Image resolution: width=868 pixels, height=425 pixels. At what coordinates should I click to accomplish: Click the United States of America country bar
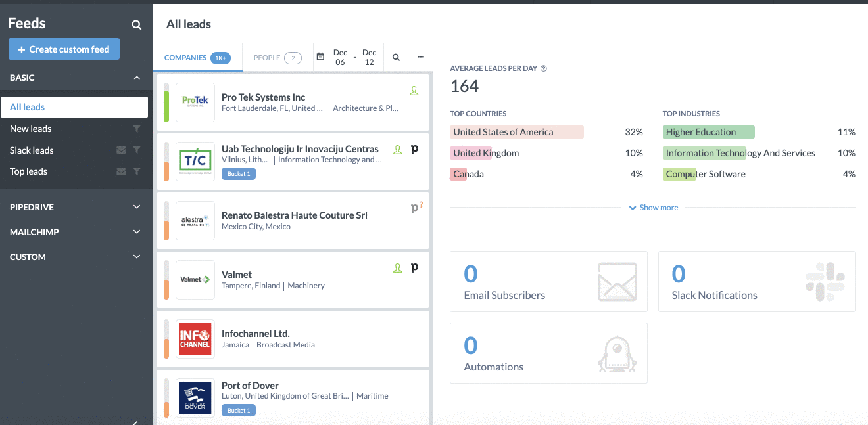tap(517, 132)
